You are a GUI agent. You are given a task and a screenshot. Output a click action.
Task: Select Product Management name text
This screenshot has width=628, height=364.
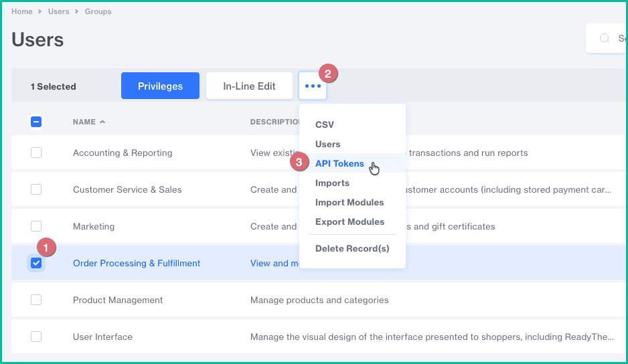click(x=118, y=300)
